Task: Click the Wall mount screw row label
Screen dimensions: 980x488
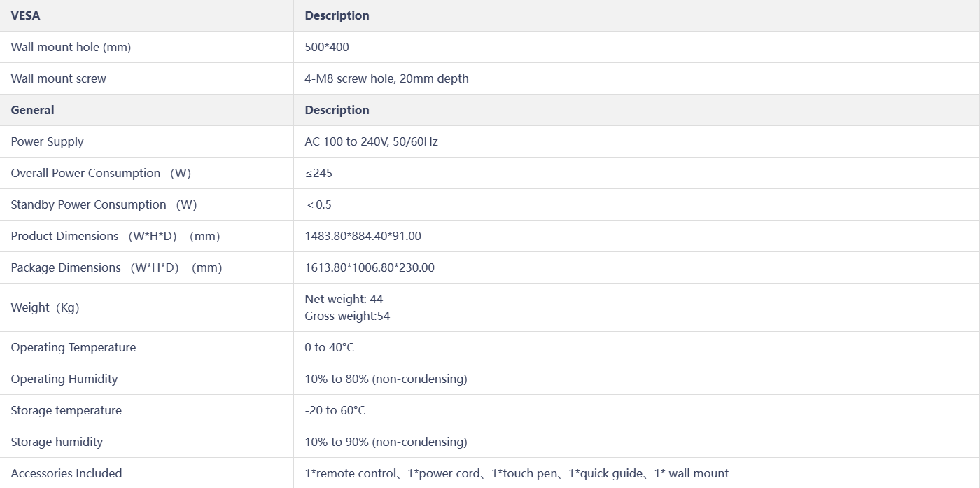Action: coord(59,78)
